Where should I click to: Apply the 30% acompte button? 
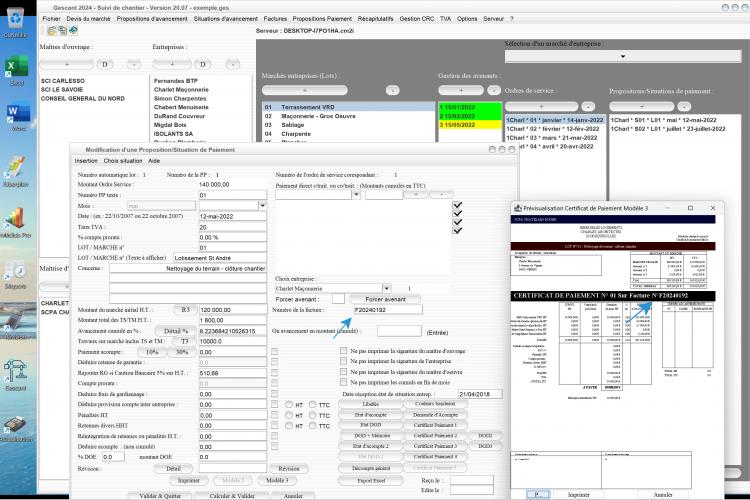[x=182, y=352]
